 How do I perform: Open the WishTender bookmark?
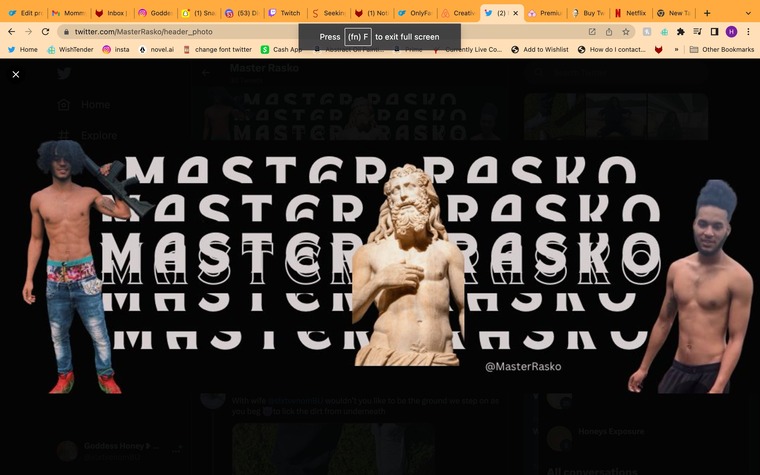coord(70,49)
